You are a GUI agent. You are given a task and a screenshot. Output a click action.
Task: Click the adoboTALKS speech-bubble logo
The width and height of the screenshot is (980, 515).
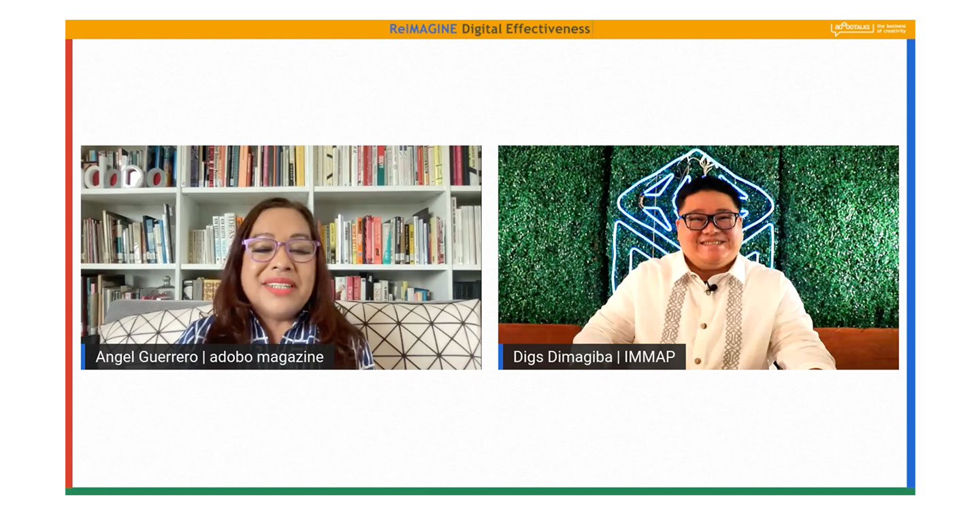[852, 29]
